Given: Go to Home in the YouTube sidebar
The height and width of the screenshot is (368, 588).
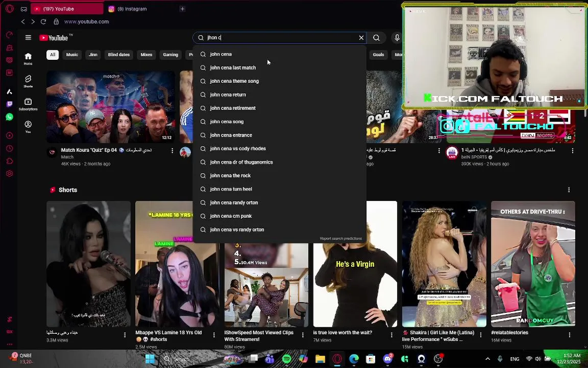Looking at the screenshot, I should [28, 59].
